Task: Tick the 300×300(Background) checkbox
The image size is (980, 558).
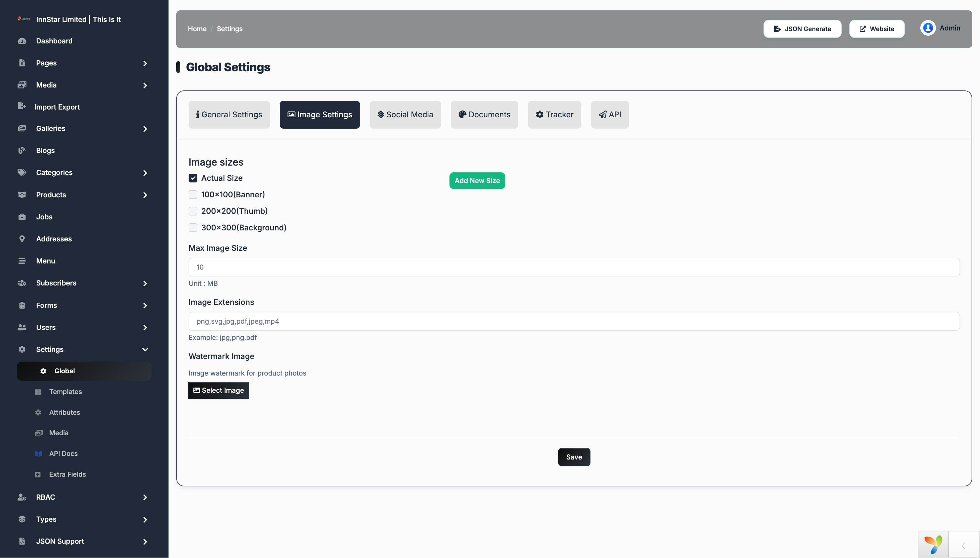Action: pyautogui.click(x=193, y=228)
